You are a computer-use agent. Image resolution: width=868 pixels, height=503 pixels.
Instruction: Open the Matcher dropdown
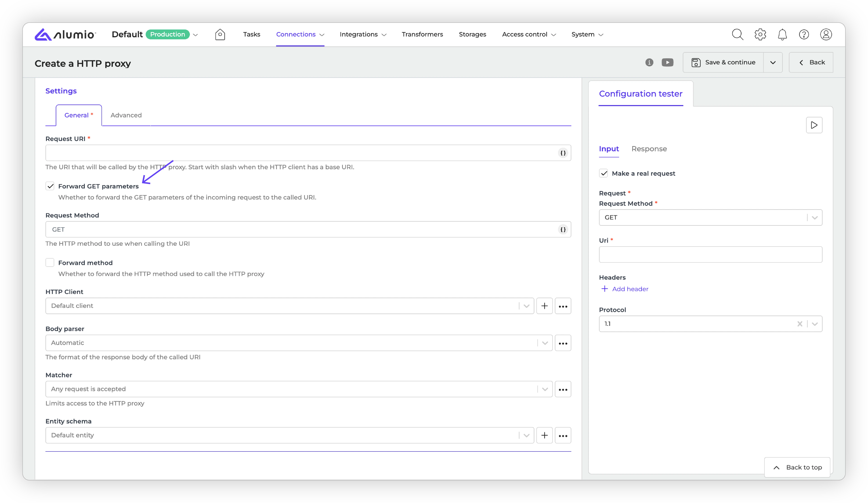tap(299, 389)
